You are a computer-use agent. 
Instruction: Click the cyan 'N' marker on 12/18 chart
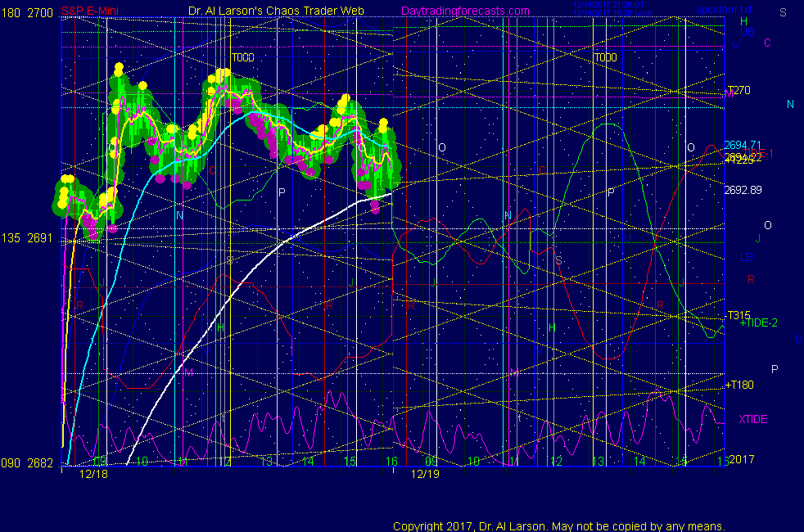click(179, 215)
